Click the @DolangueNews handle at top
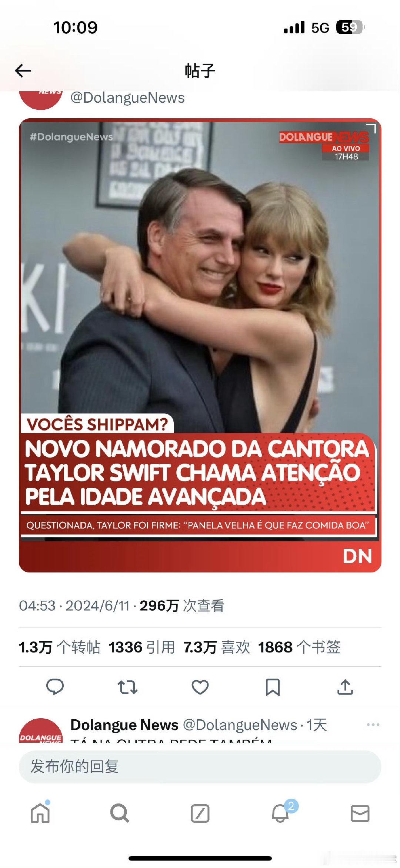The image size is (400, 868). [127, 98]
